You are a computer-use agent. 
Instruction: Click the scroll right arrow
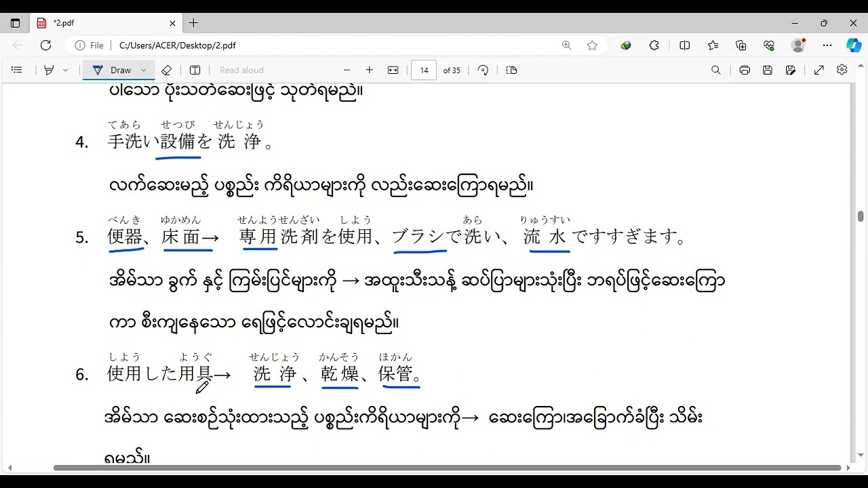click(848, 468)
